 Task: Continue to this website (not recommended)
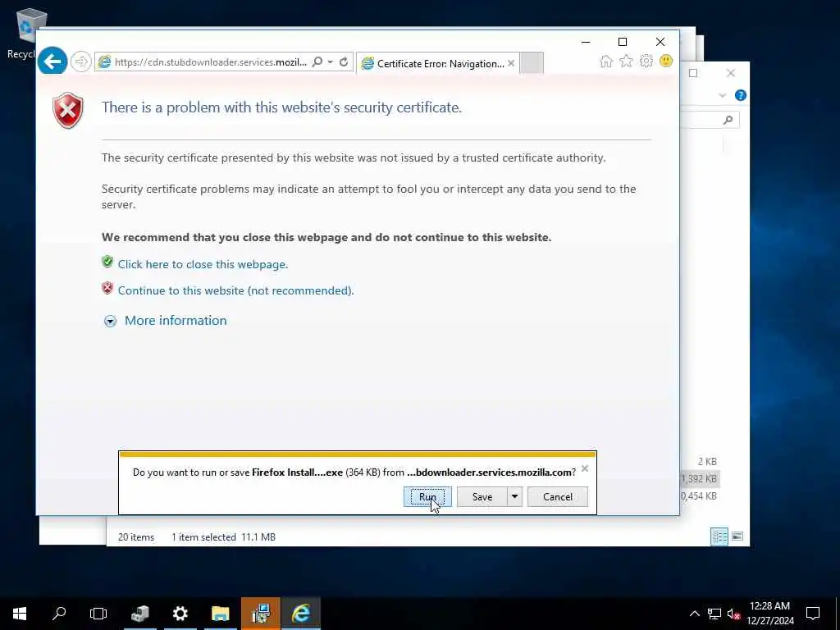tap(235, 290)
